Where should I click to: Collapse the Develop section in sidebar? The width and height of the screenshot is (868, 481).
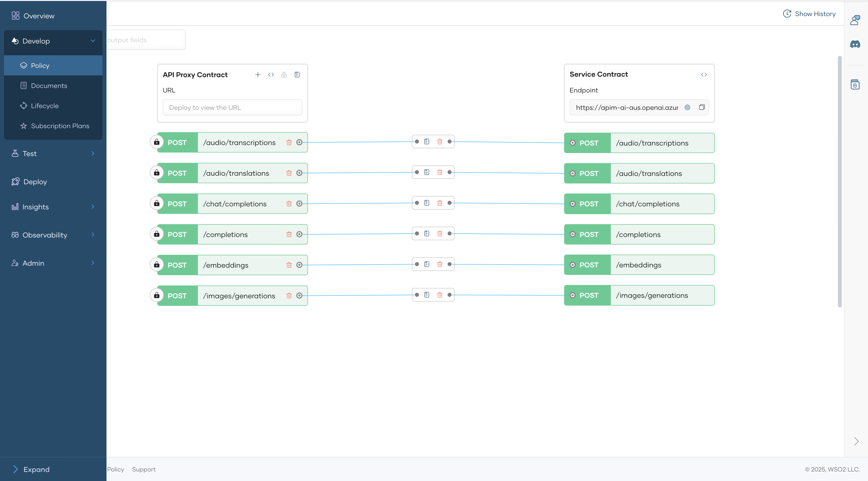(x=93, y=41)
